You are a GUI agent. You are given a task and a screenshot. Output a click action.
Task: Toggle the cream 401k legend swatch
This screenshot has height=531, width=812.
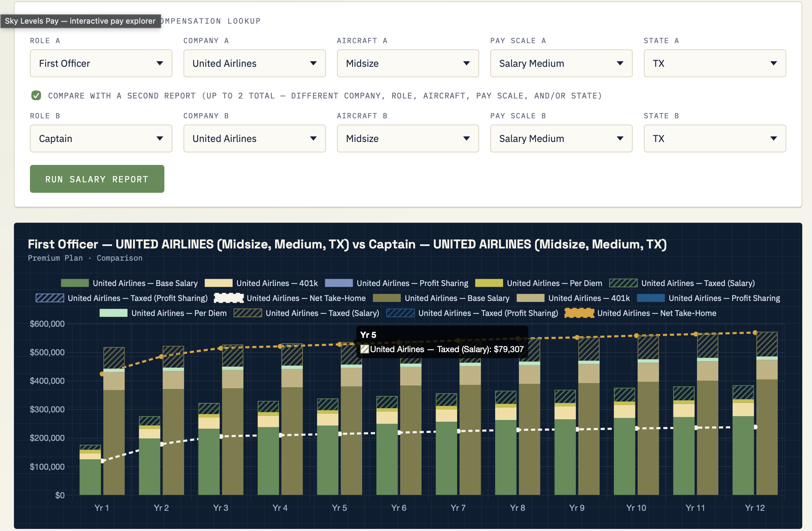[218, 283]
